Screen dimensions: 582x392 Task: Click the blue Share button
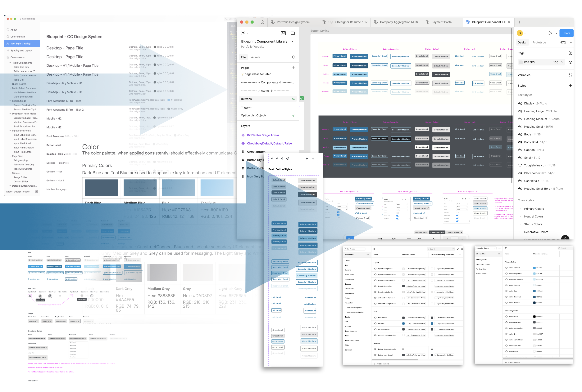point(566,33)
